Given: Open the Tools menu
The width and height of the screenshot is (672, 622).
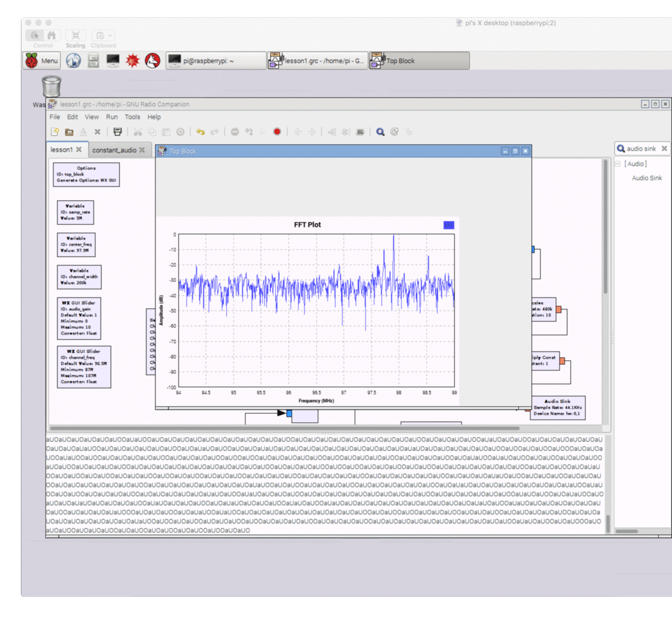Looking at the screenshot, I should 133,117.
